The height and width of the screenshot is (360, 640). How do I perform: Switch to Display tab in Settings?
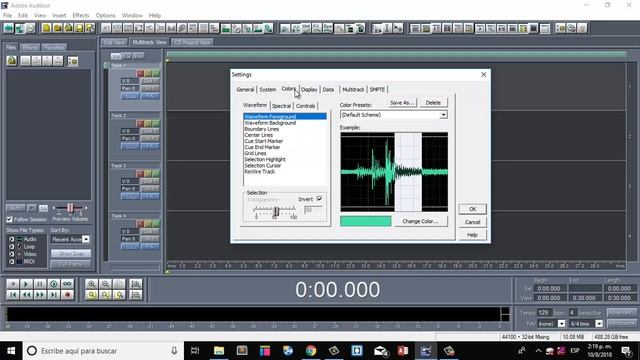[309, 89]
